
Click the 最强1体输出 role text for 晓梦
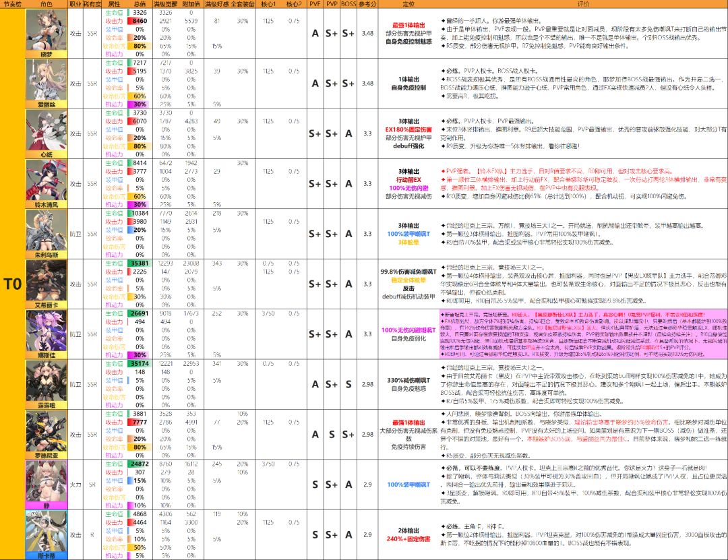coord(408,25)
